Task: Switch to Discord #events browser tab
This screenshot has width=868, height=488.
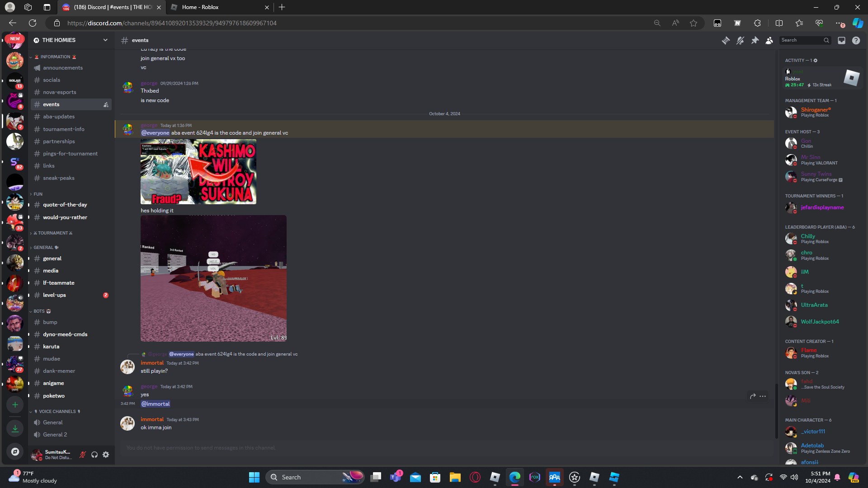Action: pos(112,7)
